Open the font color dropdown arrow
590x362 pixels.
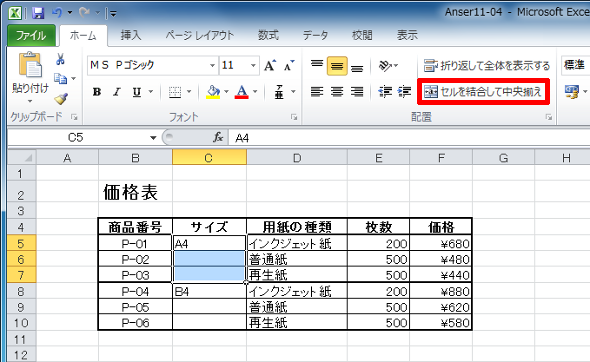click(x=255, y=92)
